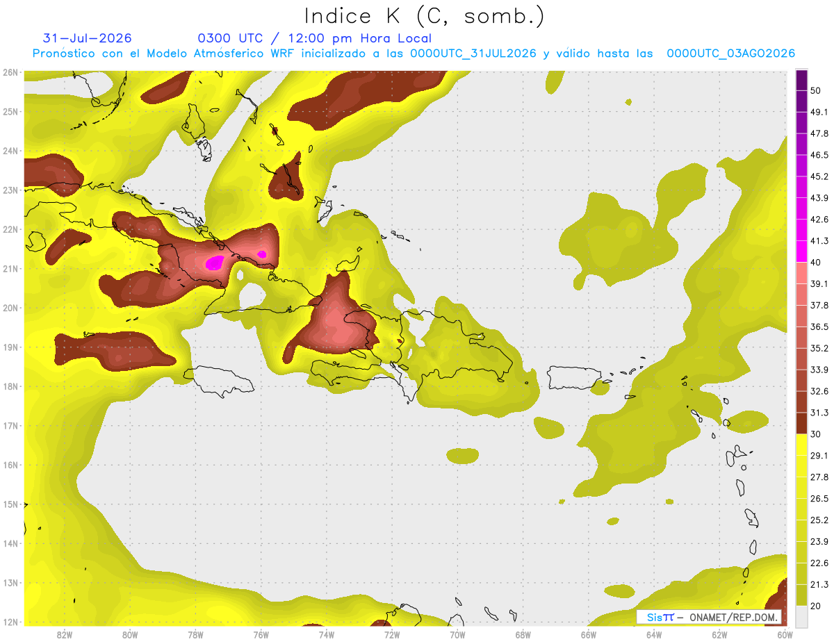Click the longitude label "74W"
Screen dimensions: 834x644
pyautogui.click(x=326, y=635)
